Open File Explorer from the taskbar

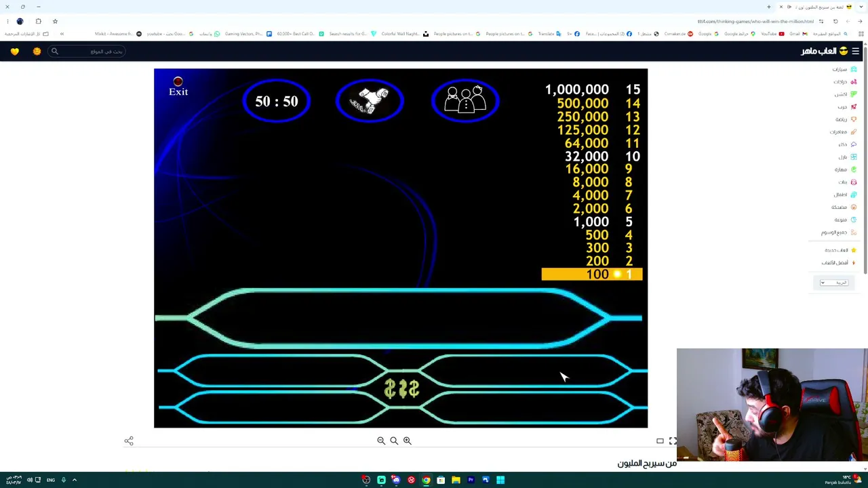pyautogui.click(x=456, y=480)
